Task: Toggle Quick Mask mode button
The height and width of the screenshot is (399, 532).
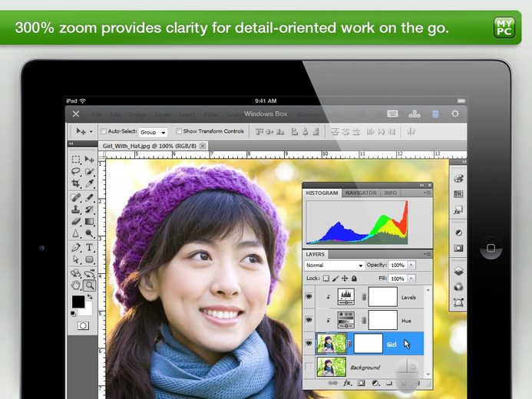Action: 83,326
